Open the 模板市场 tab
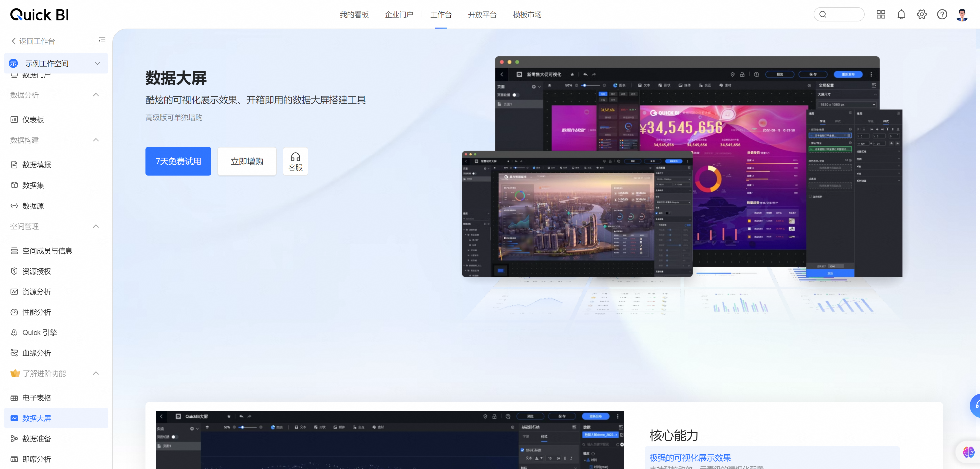This screenshot has height=469, width=980. (527, 15)
